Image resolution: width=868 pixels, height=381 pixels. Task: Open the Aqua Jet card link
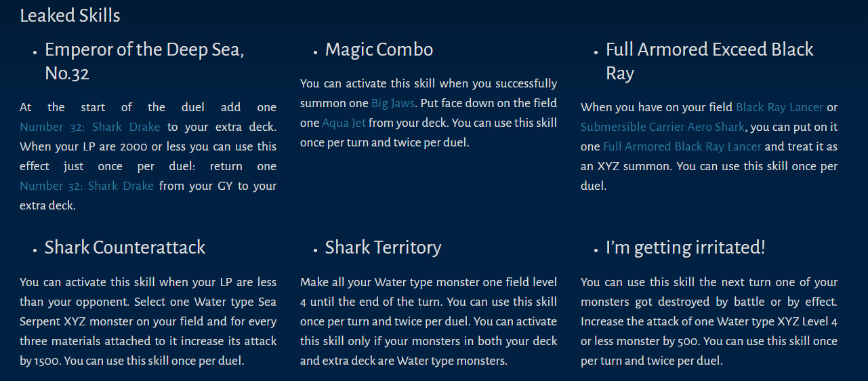(344, 123)
